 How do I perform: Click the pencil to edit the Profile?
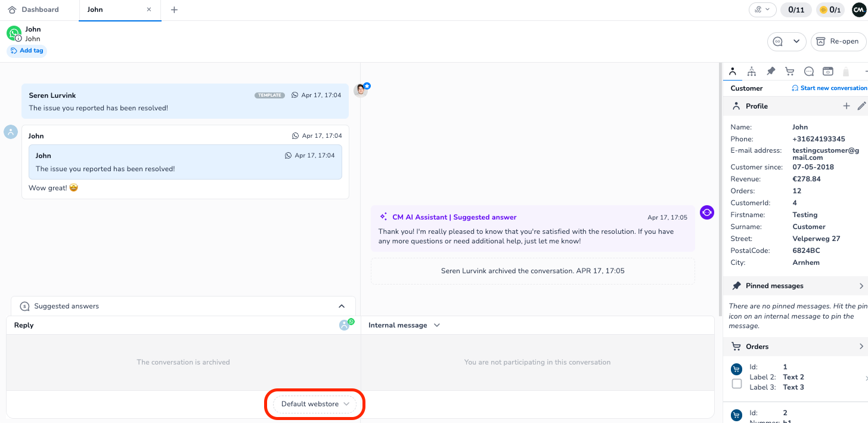[x=862, y=106]
